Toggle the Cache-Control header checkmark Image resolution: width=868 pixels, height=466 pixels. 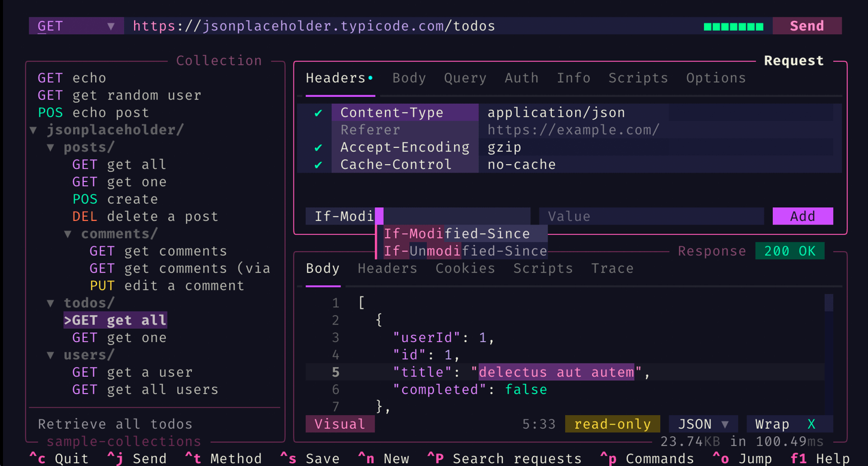point(318,165)
